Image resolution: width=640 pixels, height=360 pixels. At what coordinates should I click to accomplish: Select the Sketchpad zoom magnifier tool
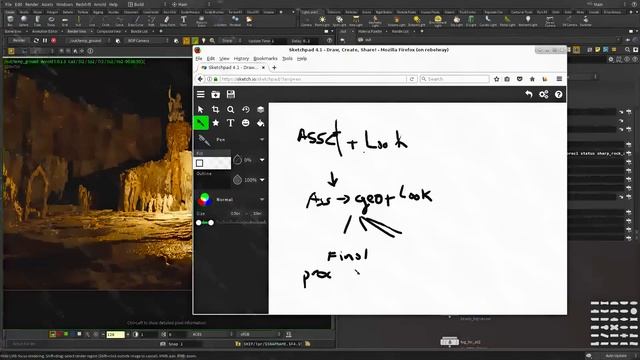[231, 109]
